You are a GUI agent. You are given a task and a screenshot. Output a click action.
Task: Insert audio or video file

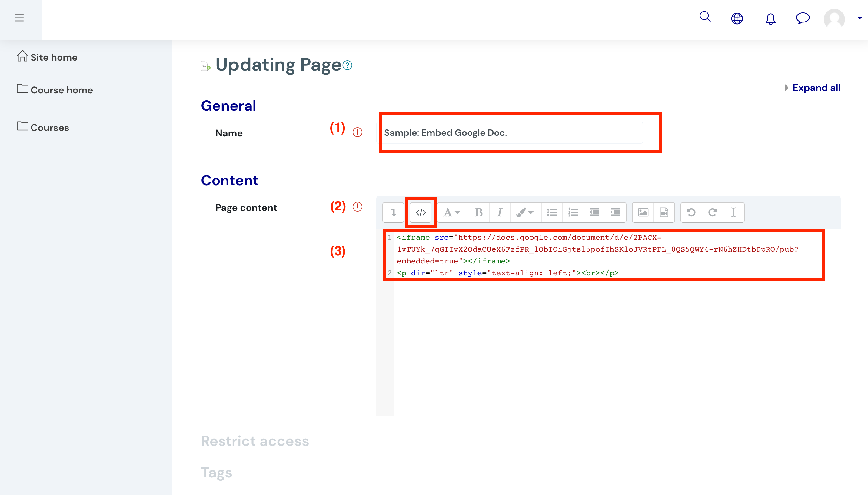click(x=664, y=212)
